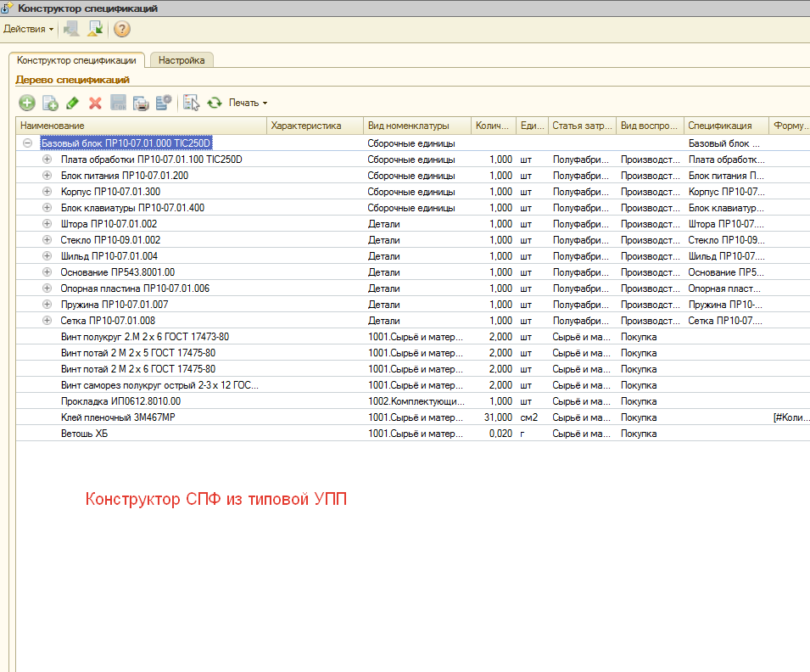This screenshot has height=672, width=810.
Task: Expand Пружина ПР10-07.01.007 node
Action: coord(47,304)
